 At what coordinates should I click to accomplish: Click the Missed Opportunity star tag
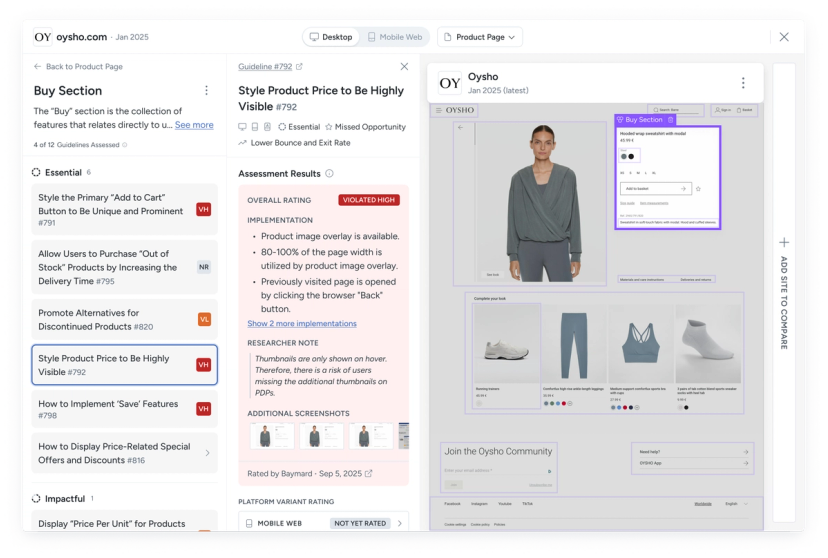click(365, 127)
